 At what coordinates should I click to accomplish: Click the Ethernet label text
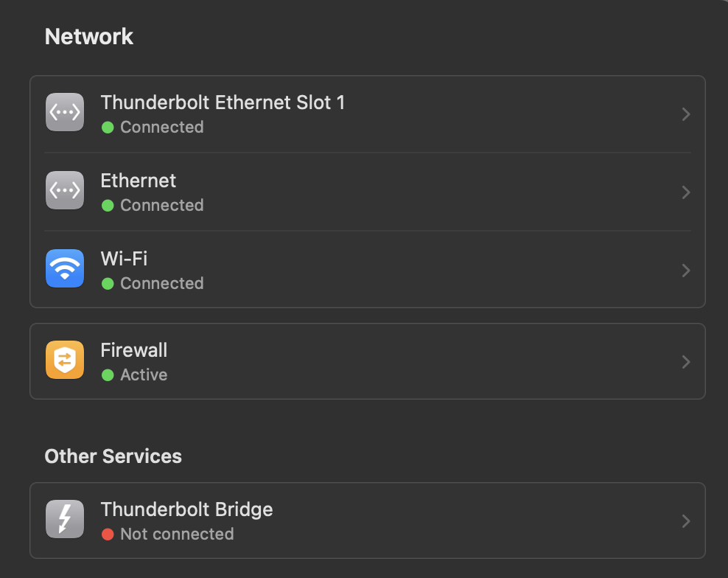coord(139,181)
